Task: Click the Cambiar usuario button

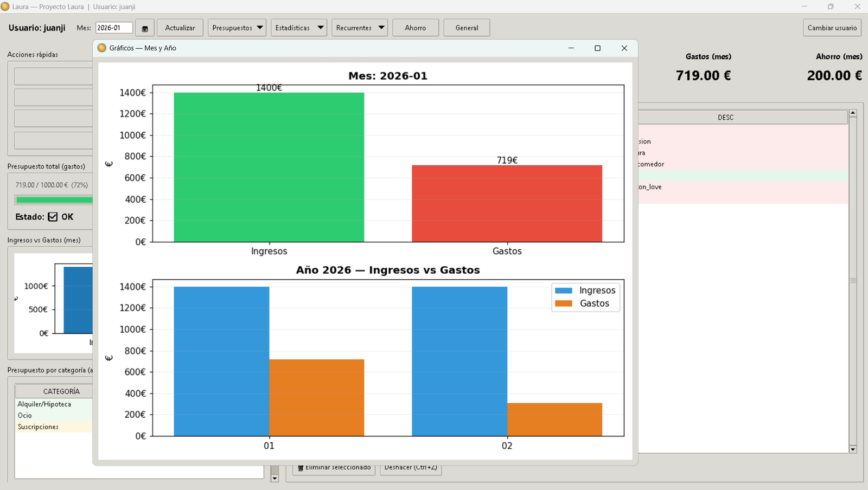Action: [x=832, y=28]
